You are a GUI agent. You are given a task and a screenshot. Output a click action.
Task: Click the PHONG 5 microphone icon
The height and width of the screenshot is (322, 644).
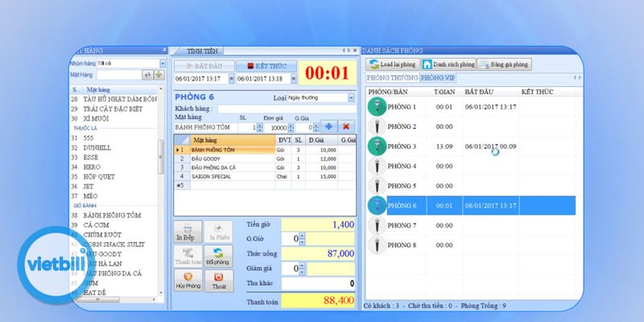click(377, 186)
